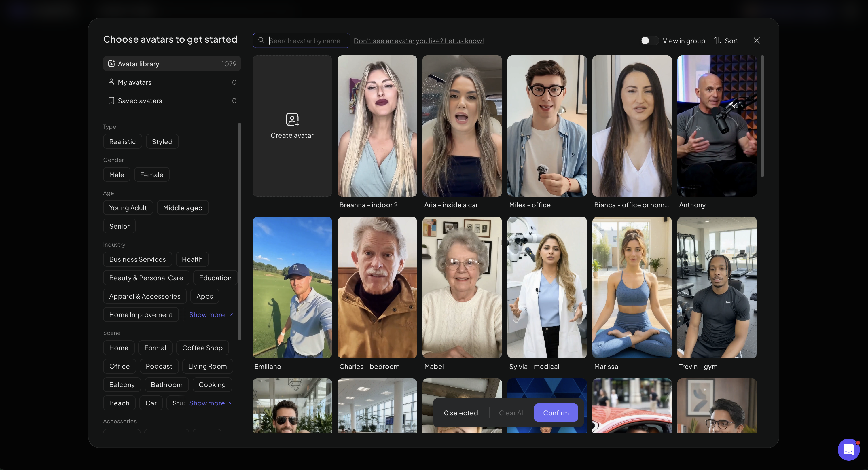This screenshot has width=868, height=470.
Task: Click the person icon beside My avatars
Action: click(x=111, y=82)
